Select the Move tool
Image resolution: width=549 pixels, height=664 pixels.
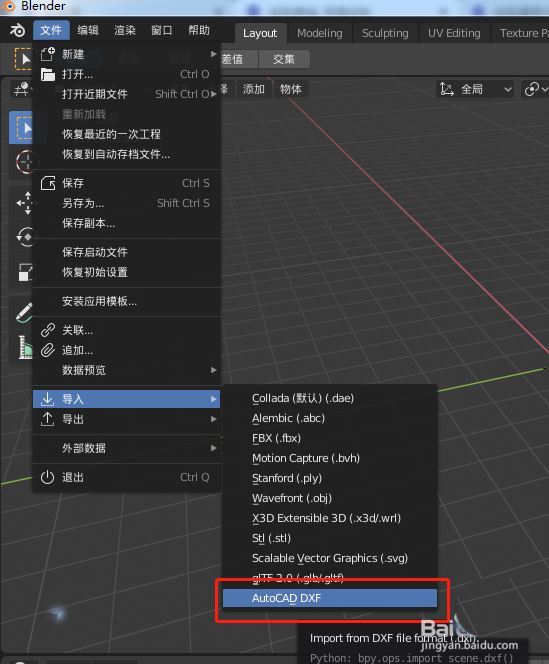[25, 203]
